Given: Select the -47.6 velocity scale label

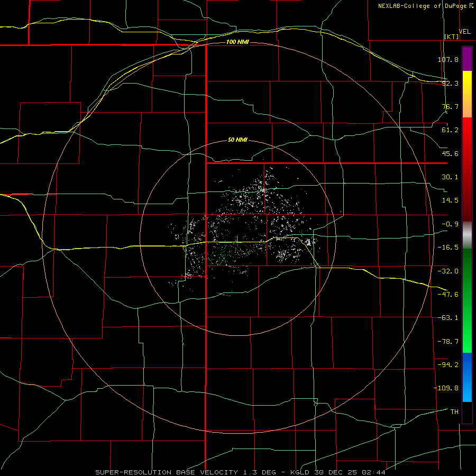Looking at the screenshot, I should (448, 295).
